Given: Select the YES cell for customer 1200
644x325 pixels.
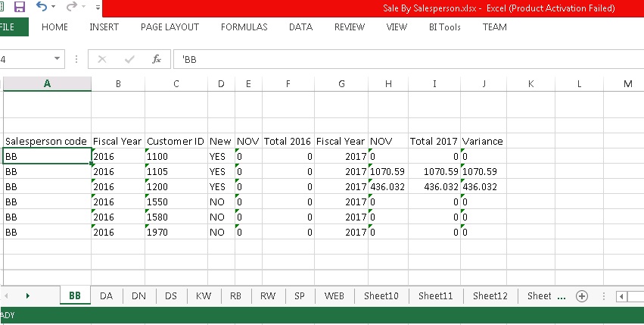Looking at the screenshot, I should pos(221,187).
